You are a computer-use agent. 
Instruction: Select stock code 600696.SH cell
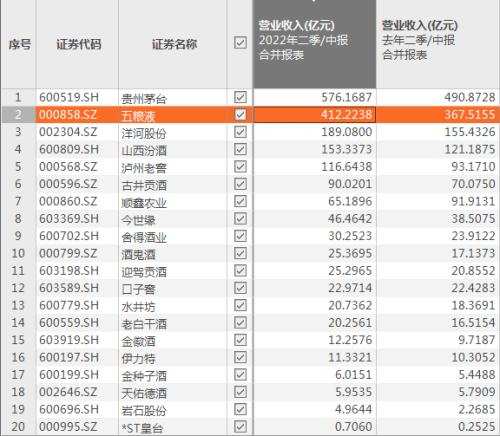tap(77, 409)
